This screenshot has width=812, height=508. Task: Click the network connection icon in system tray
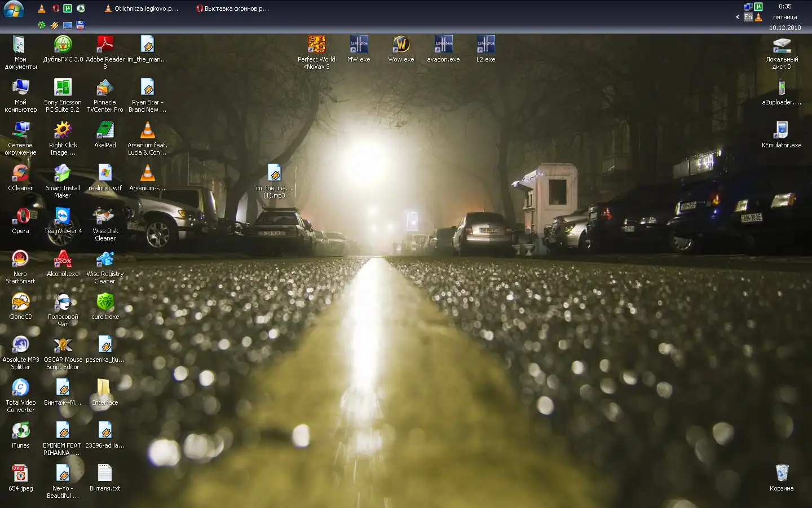(748, 7)
